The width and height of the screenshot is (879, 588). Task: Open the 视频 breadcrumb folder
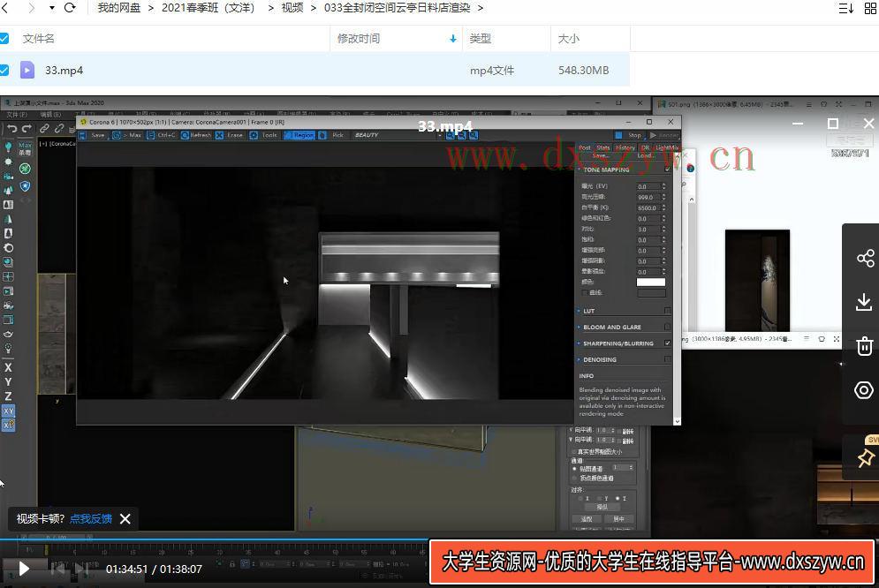292,8
